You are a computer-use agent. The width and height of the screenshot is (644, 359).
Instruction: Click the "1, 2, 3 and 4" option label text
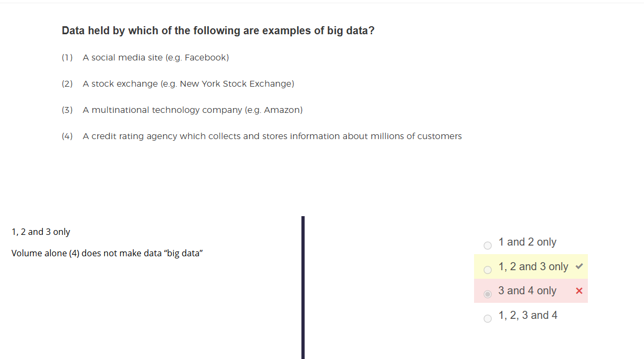[527, 315]
